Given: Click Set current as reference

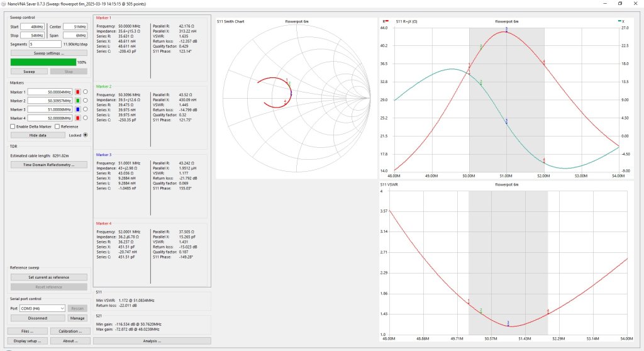Looking at the screenshot, I should click(49, 277).
